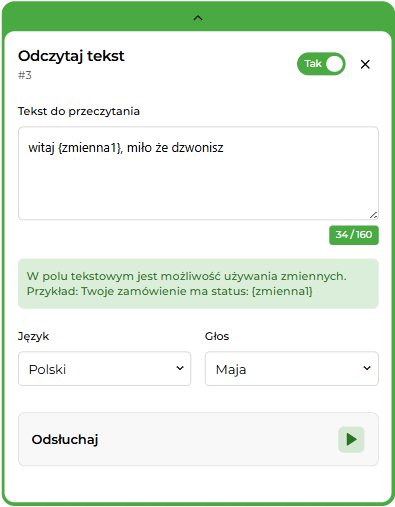Viewport: 395px width, 507px height.
Task: Click the white knob of the Tak toggle
Action: pos(334,64)
